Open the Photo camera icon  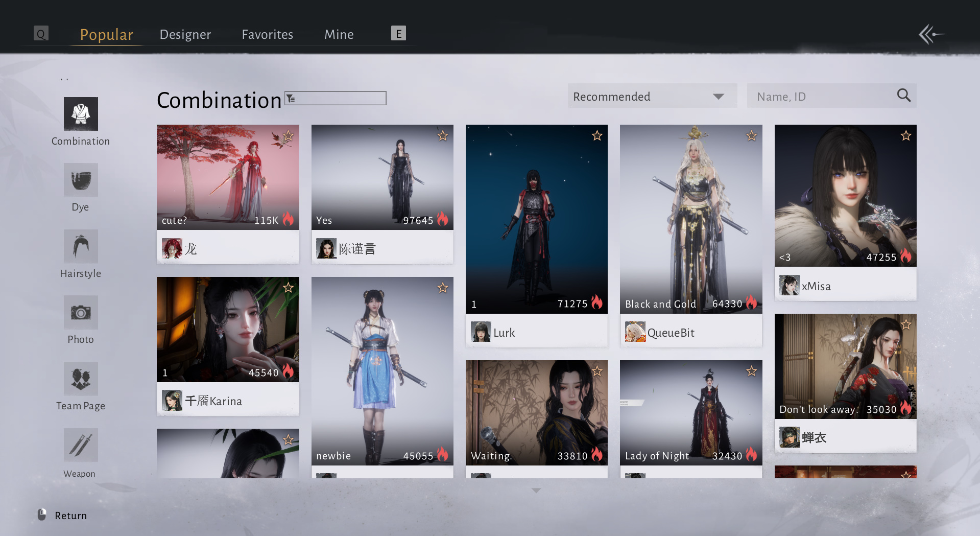point(81,312)
